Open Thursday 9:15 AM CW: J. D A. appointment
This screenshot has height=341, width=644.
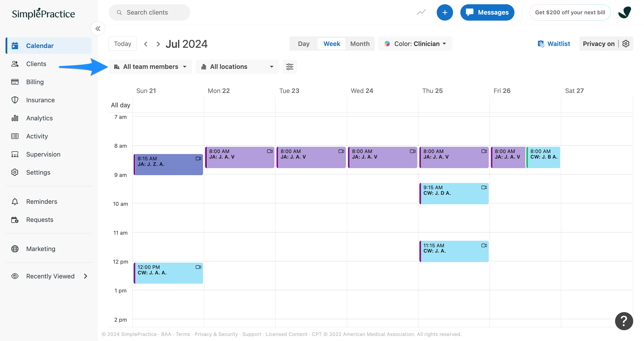pyautogui.click(x=454, y=193)
